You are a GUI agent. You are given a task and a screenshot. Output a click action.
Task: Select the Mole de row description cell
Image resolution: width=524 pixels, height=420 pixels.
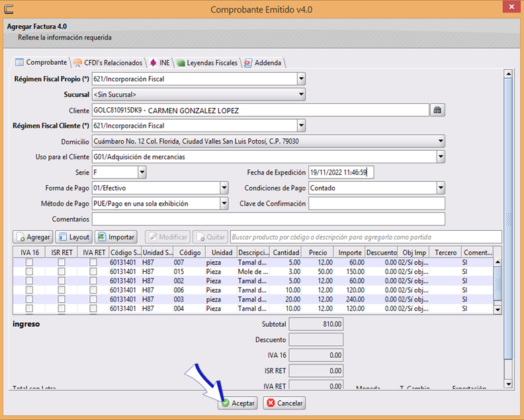(253, 272)
